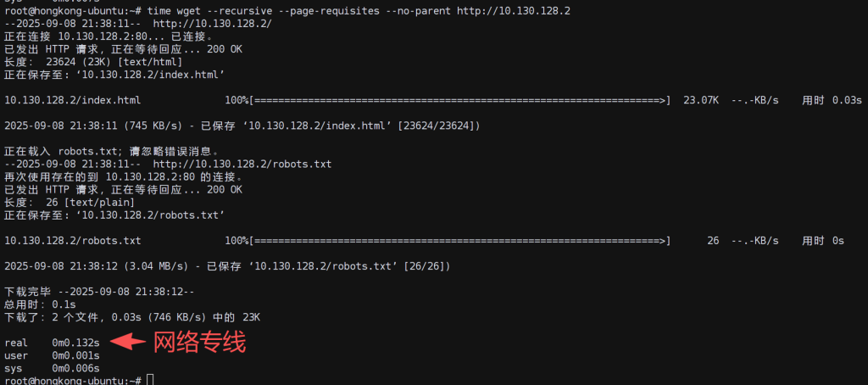Click the 下载完毕 finished timestamp line
Viewport: 868px width, 385px height.
pyautogui.click(x=99, y=291)
